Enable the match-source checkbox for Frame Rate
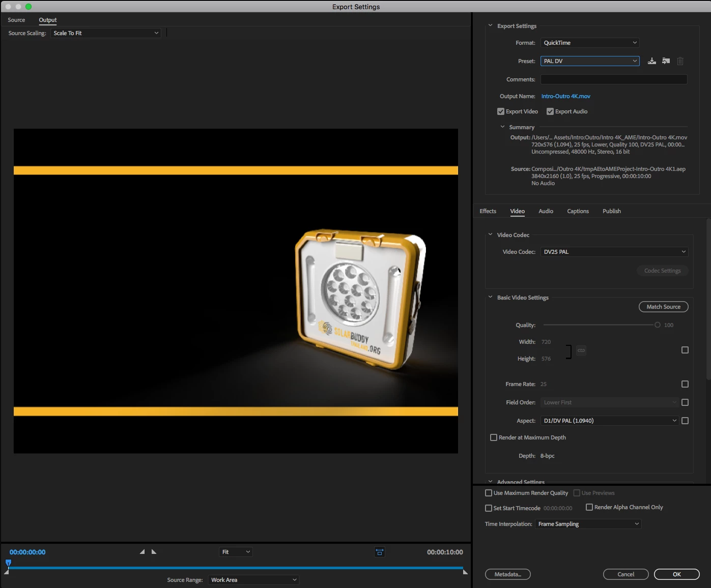This screenshot has width=711, height=588. [x=685, y=384]
